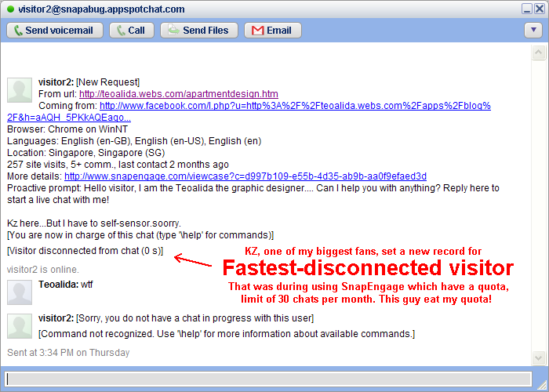Click scrollbar down arrow

(x=539, y=358)
